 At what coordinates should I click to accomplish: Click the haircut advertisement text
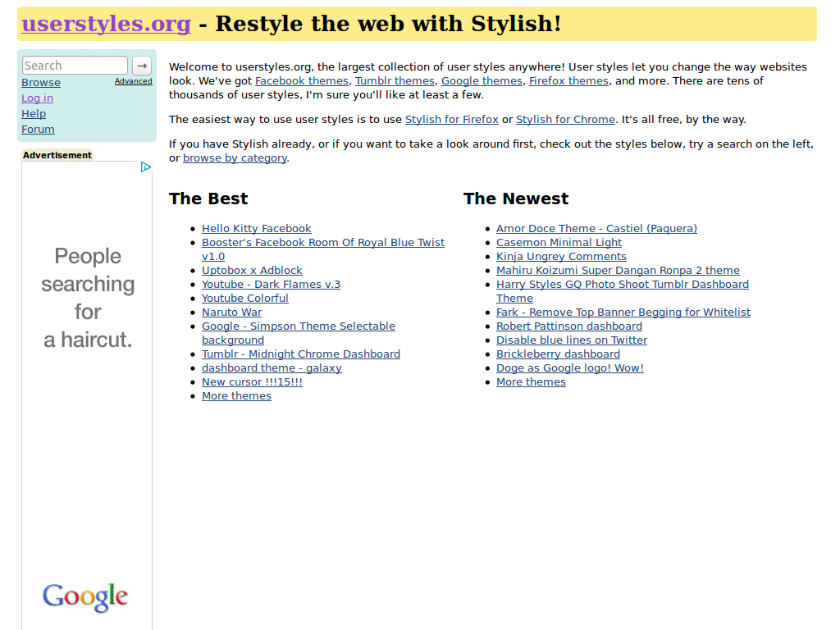pyautogui.click(x=88, y=298)
